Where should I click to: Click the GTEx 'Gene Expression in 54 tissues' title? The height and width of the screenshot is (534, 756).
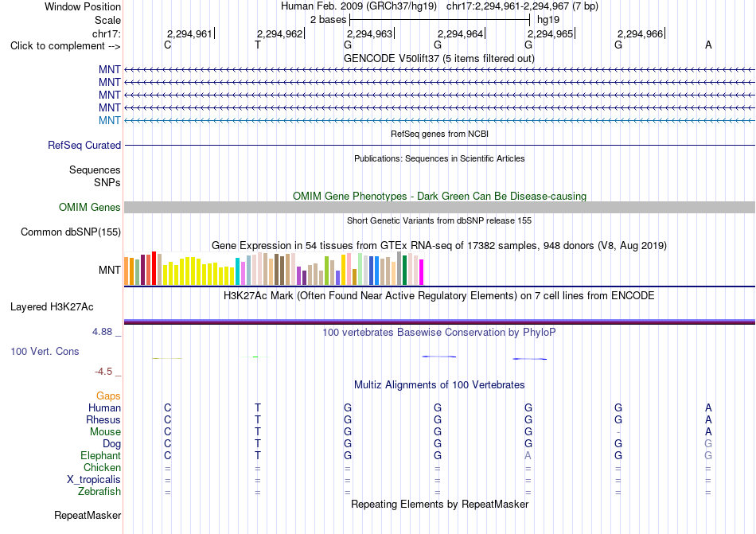(x=439, y=245)
